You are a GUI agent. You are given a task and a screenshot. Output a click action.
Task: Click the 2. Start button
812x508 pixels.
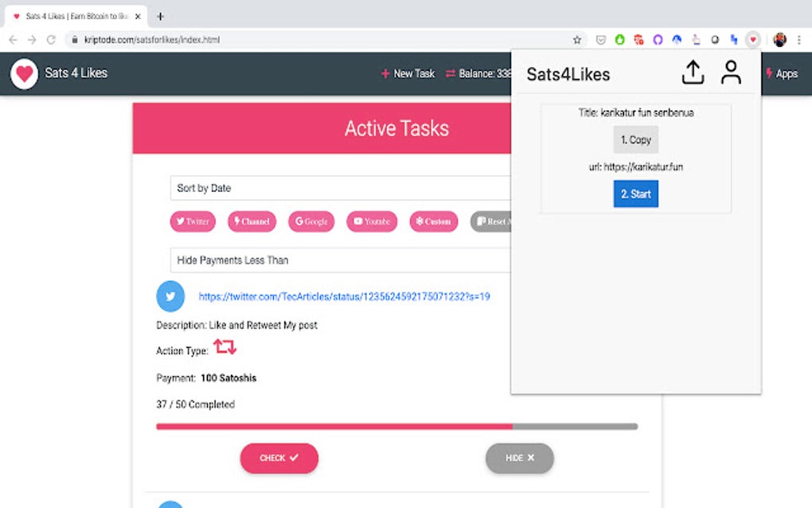[635, 193]
